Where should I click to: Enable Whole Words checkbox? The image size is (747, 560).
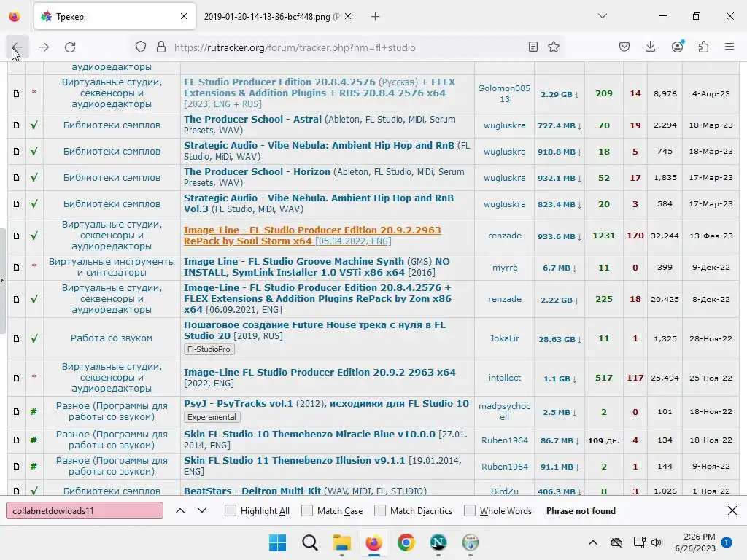pyautogui.click(x=470, y=511)
